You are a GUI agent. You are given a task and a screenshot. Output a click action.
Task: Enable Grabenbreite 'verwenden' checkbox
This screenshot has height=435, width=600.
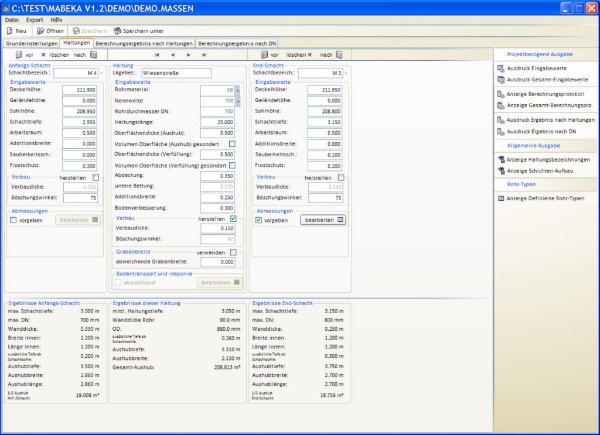233,253
